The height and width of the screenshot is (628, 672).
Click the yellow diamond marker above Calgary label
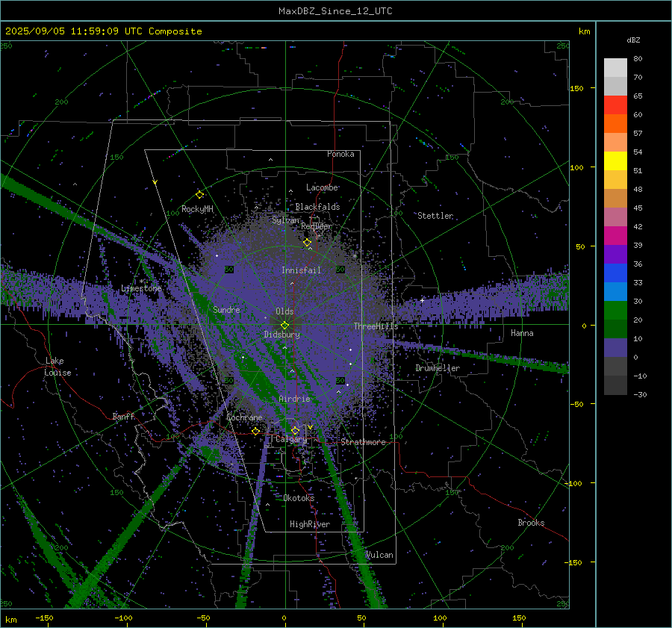click(295, 430)
